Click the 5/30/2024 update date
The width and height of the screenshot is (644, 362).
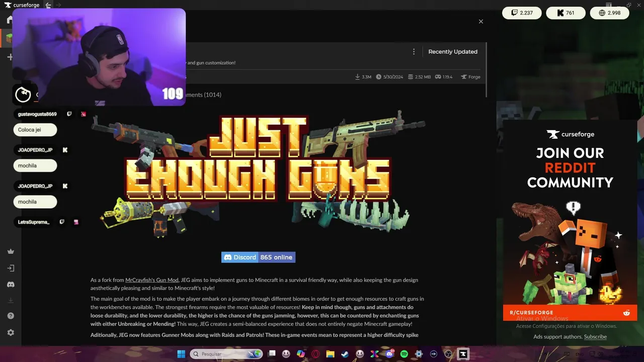(389, 77)
